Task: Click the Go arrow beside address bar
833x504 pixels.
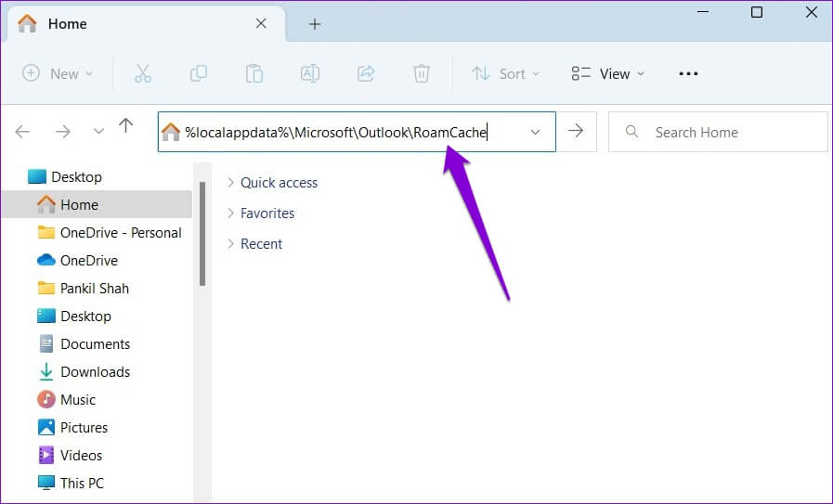Action: tap(576, 131)
